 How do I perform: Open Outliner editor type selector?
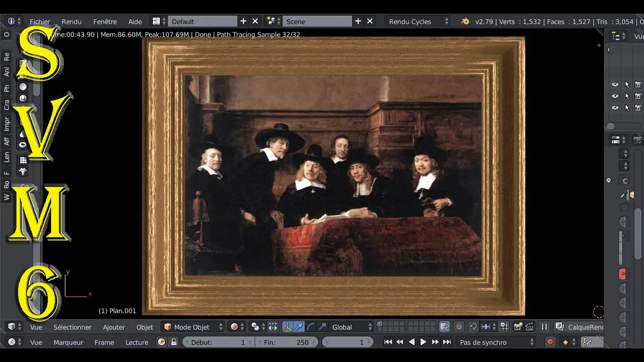point(618,36)
